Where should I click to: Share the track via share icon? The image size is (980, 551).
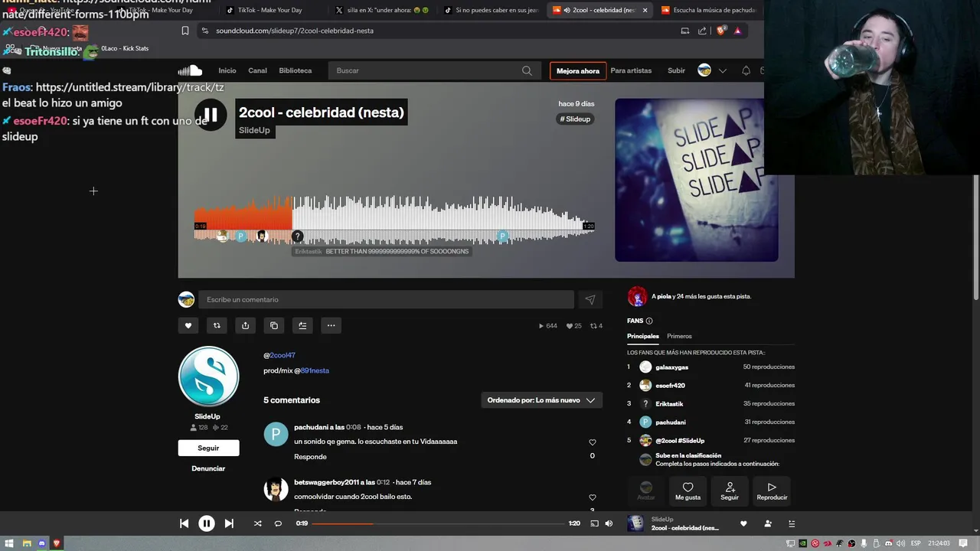tap(245, 325)
